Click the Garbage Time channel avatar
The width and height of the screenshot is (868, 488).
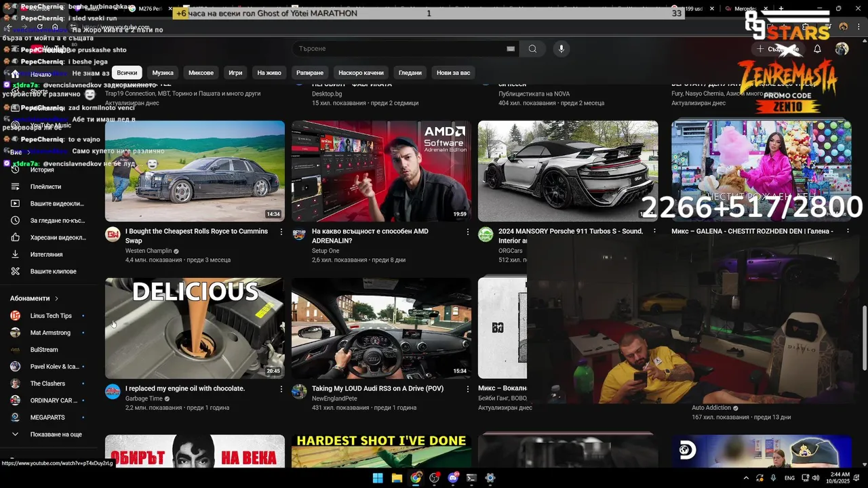coord(113,392)
